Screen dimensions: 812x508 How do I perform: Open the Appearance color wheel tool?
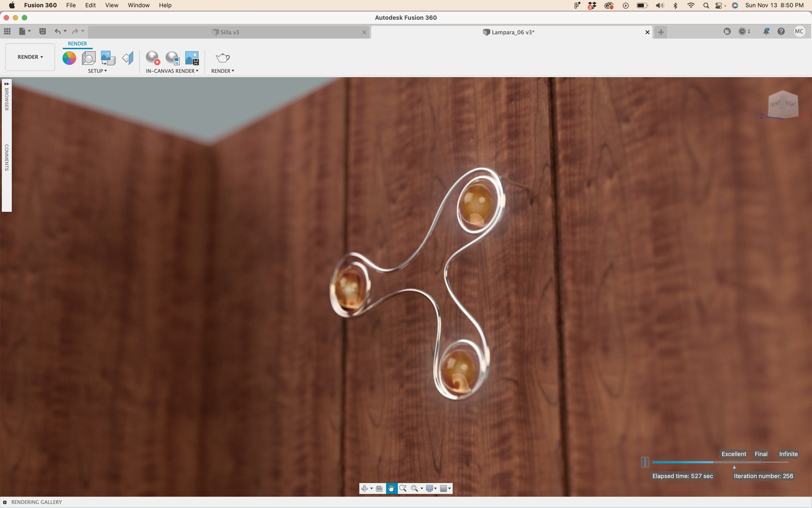coord(69,58)
